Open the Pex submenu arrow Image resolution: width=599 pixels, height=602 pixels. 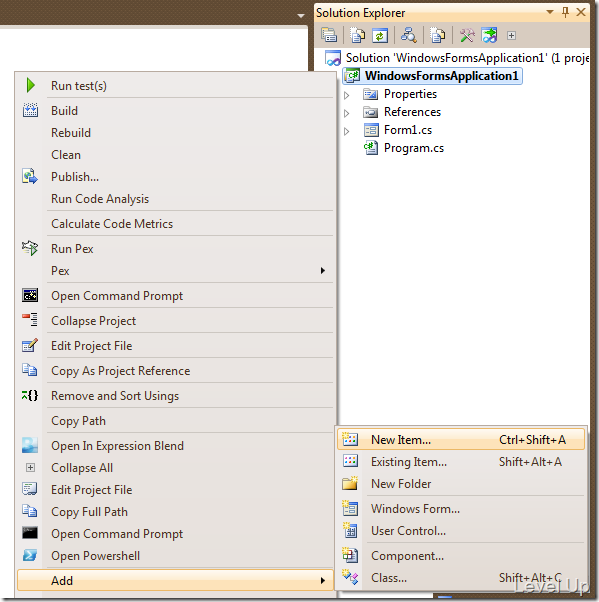pos(323,270)
